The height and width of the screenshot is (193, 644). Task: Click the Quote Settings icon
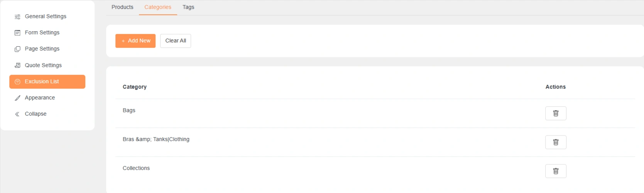(x=17, y=65)
